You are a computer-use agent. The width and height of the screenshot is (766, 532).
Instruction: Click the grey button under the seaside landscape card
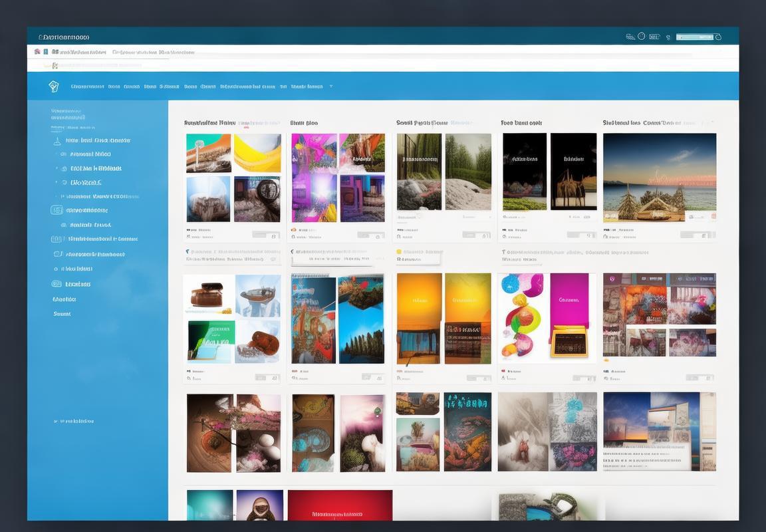tap(698, 235)
